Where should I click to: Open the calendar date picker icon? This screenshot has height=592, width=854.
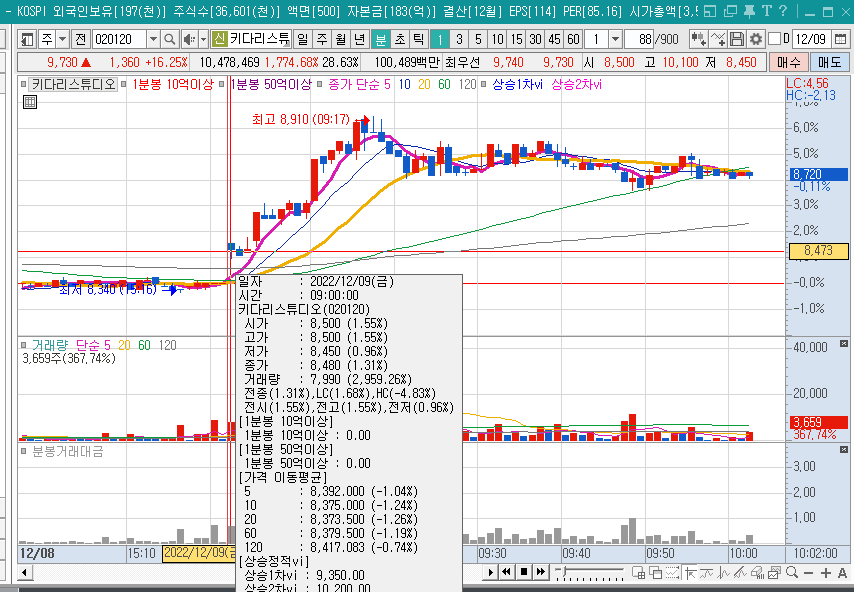(840, 39)
